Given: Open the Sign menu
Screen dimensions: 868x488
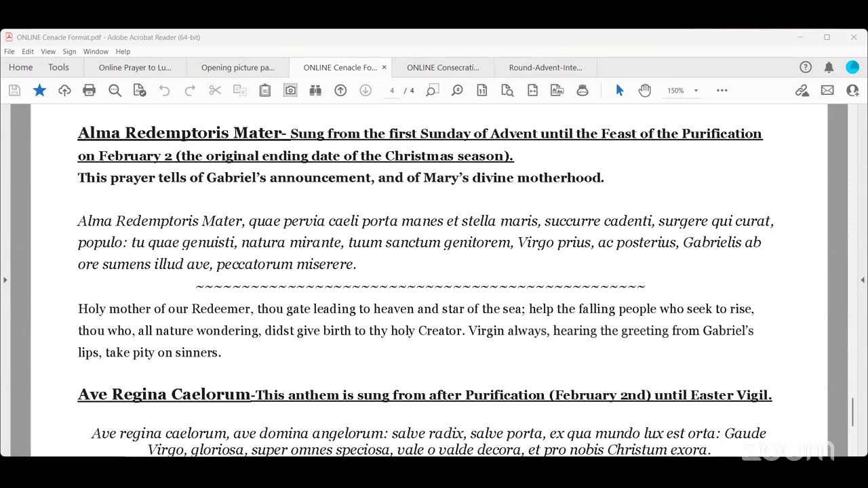Looking at the screenshot, I should [69, 52].
